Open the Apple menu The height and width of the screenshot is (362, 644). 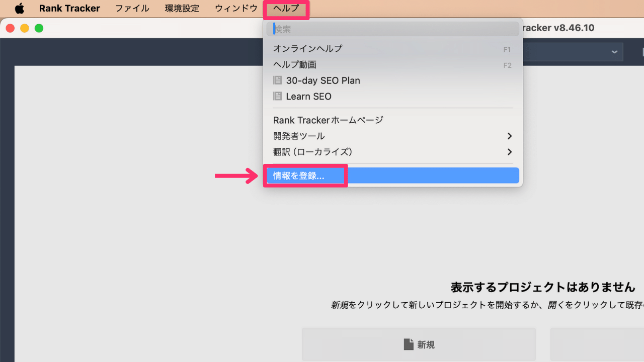[20, 9]
